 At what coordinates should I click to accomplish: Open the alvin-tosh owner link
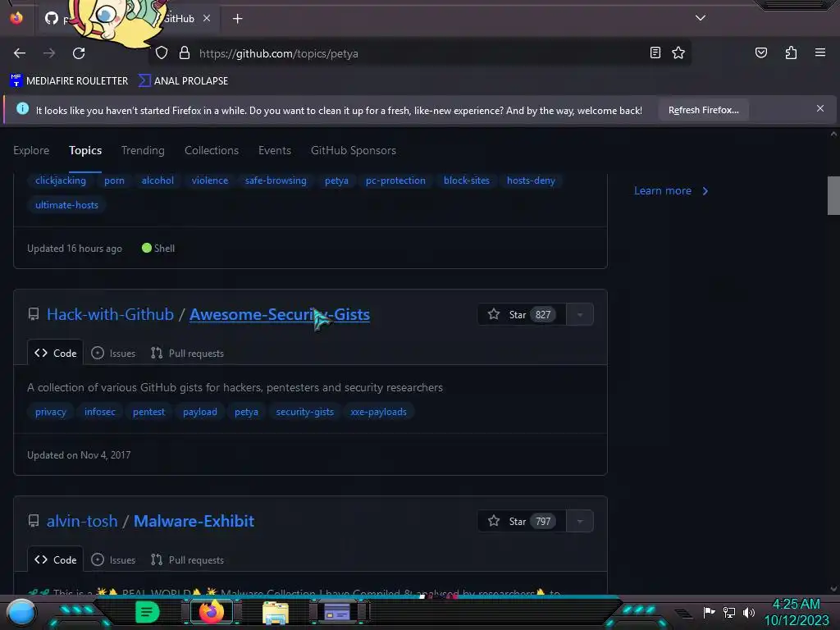click(82, 521)
